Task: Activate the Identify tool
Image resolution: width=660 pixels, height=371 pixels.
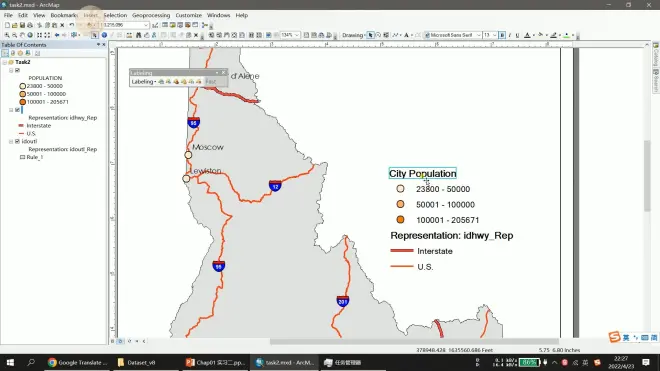Action: coord(104,35)
